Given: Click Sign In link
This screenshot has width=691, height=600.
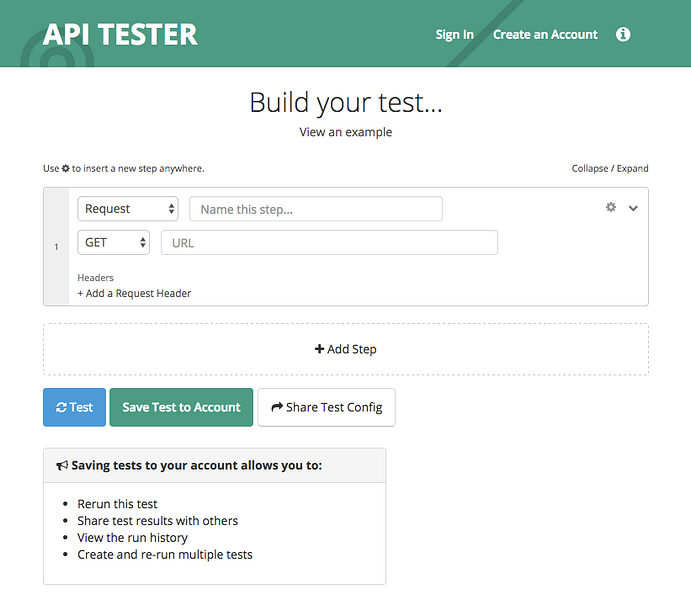Looking at the screenshot, I should (x=454, y=34).
